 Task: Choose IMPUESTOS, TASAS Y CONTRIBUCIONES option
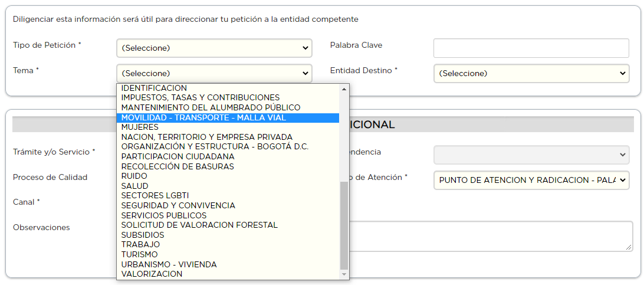pyautogui.click(x=201, y=97)
